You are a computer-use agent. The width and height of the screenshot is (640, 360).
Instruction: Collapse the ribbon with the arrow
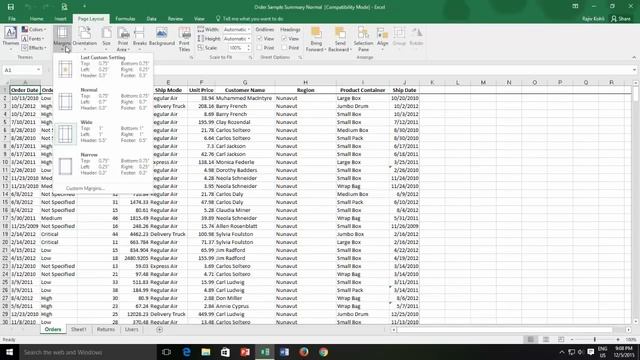634,58
